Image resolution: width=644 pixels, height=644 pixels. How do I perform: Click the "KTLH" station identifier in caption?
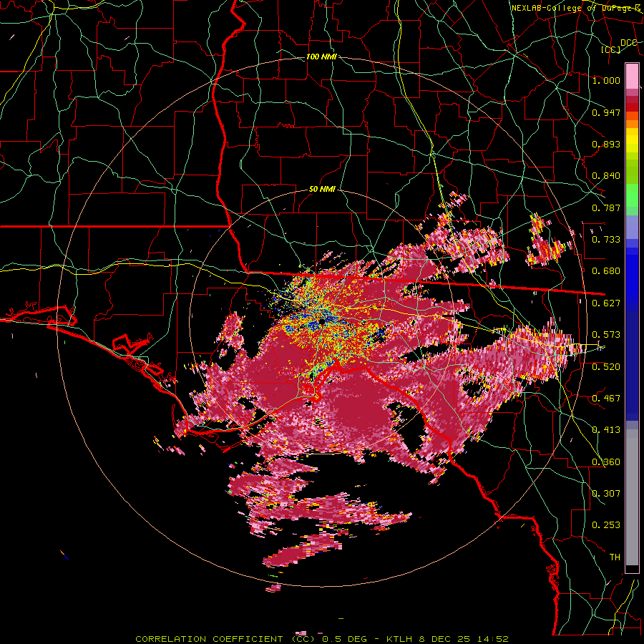click(x=399, y=639)
